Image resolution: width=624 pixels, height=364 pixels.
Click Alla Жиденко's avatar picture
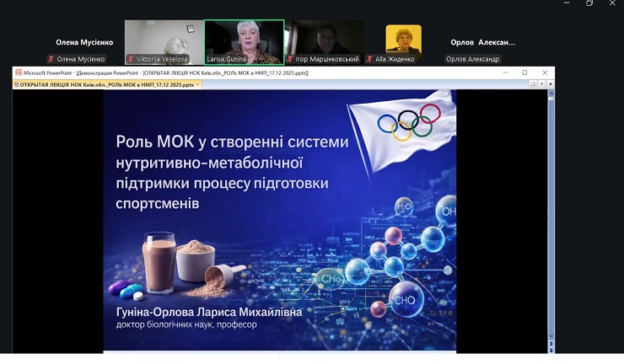coord(403,39)
